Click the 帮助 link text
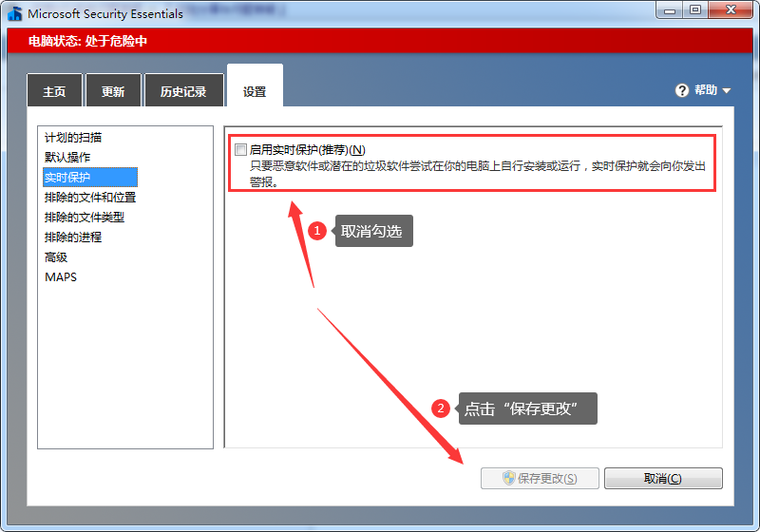The image size is (760, 532). point(705,90)
